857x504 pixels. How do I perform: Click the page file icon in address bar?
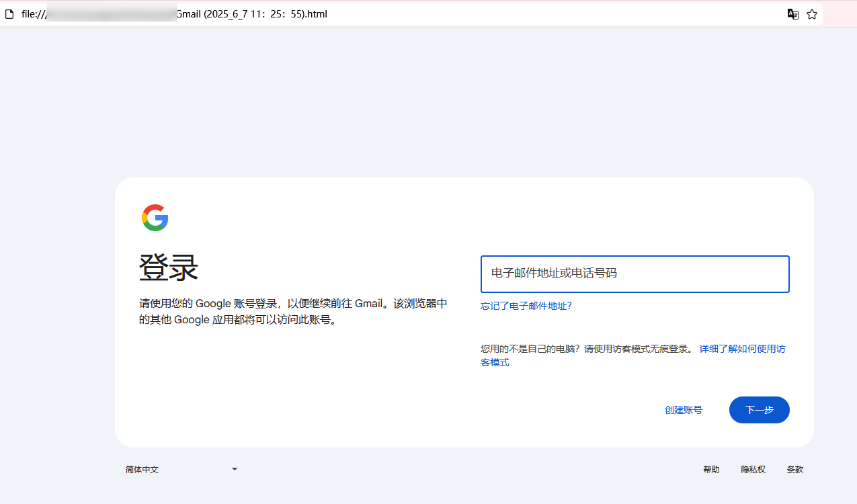[9, 14]
